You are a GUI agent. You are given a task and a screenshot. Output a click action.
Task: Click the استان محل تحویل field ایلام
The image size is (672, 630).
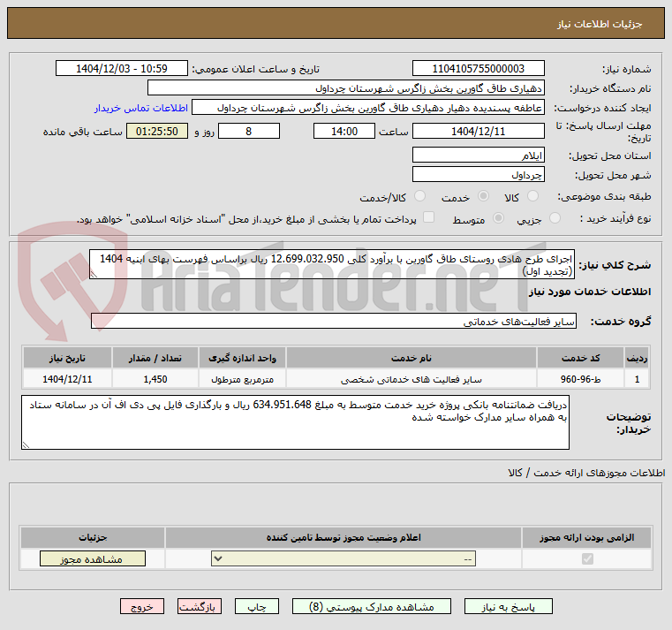click(479, 156)
